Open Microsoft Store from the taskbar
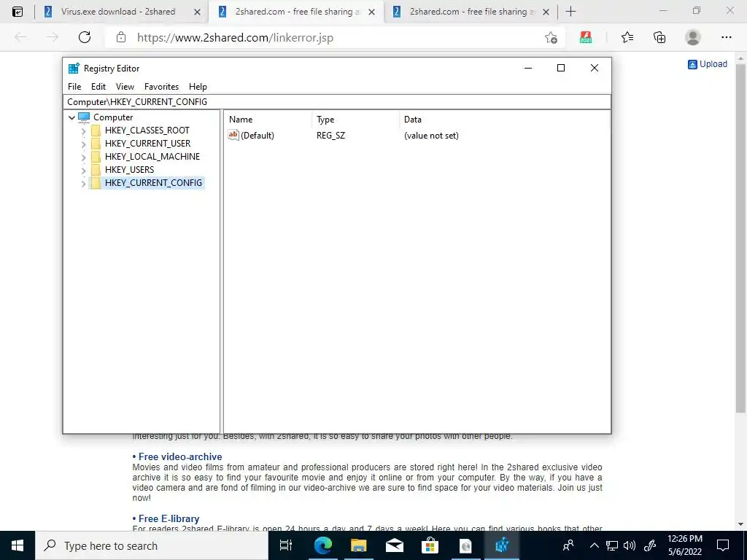This screenshot has width=747, height=560. click(x=430, y=545)
